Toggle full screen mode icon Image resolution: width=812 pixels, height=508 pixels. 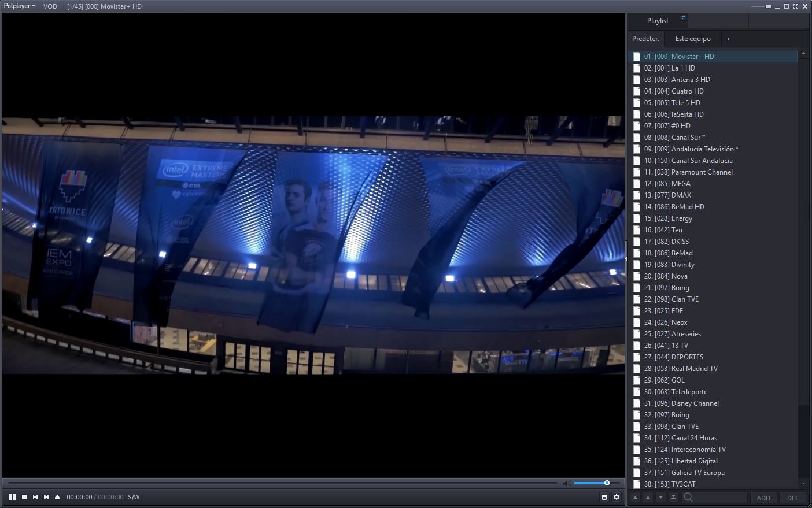pos(796,6)
